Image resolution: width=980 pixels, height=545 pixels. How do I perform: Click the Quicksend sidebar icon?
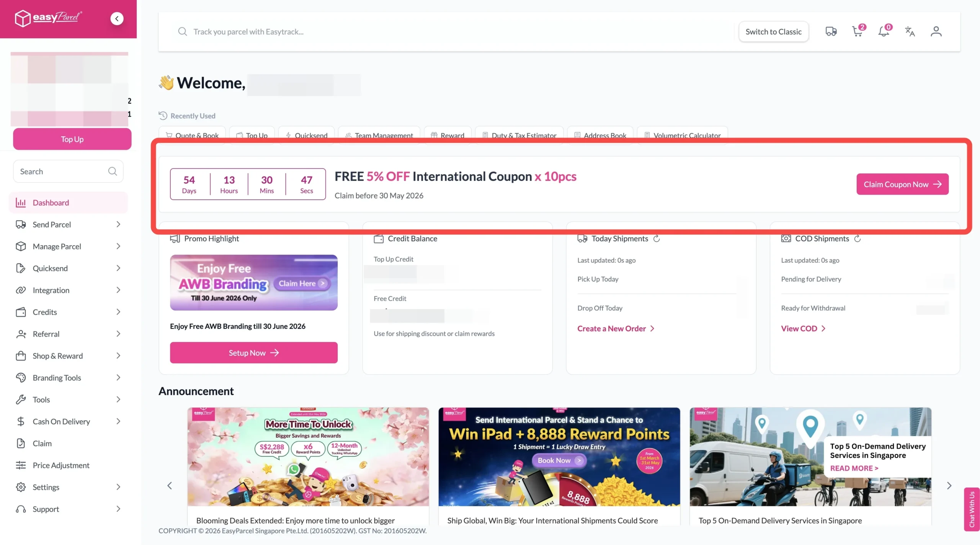(21, 268)
